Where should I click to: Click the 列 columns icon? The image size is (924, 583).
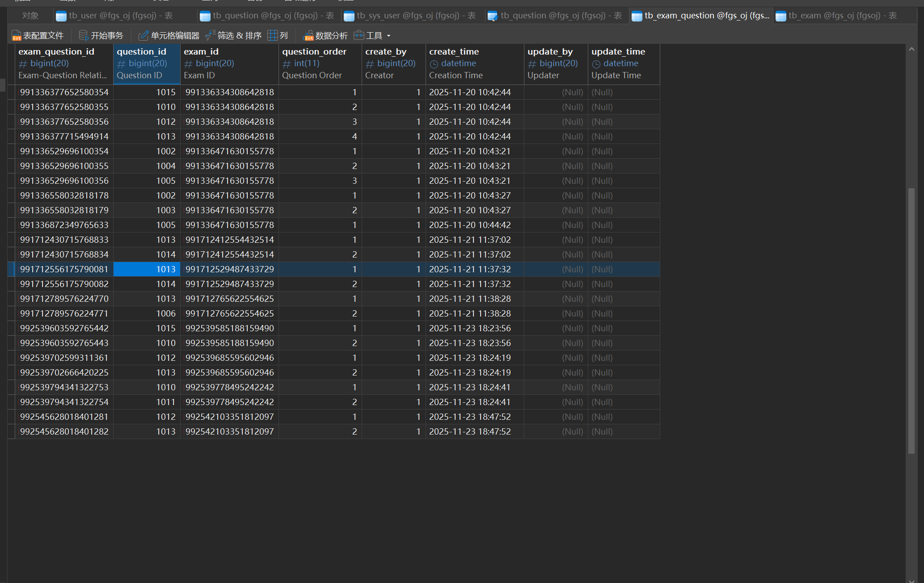pyautogui.click(x=272, y=35)
